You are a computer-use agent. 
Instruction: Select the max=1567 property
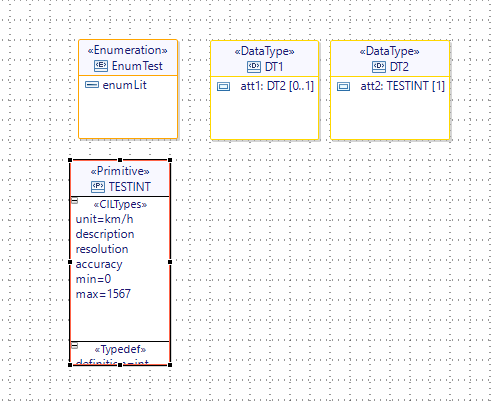103,294
